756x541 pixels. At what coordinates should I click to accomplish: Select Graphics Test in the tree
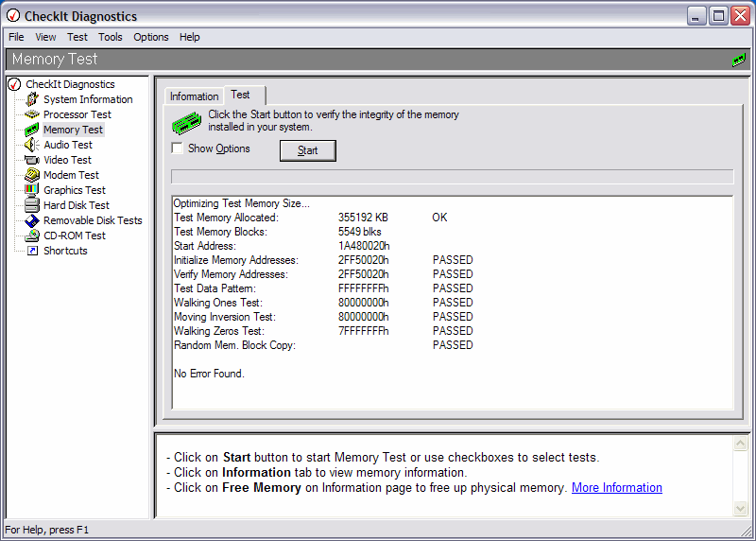click(75, 190)
